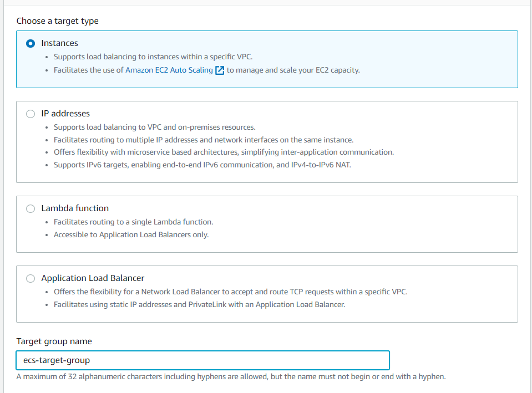The height and width of the screenshot is (393, 532).
Task: Click the Target group name input field
Action: click(x=202, y=360)
